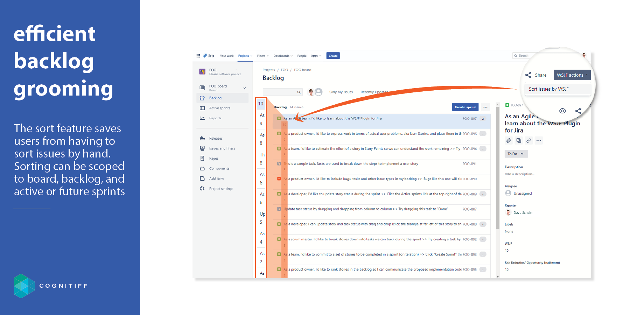Open Your work in top navigation

point(226,56)
